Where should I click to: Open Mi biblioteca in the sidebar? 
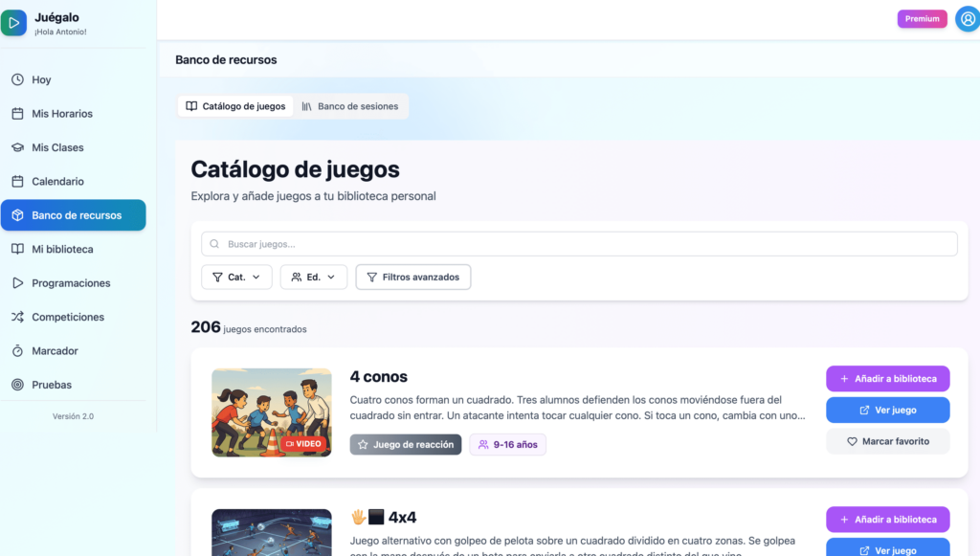pos(62,249)
